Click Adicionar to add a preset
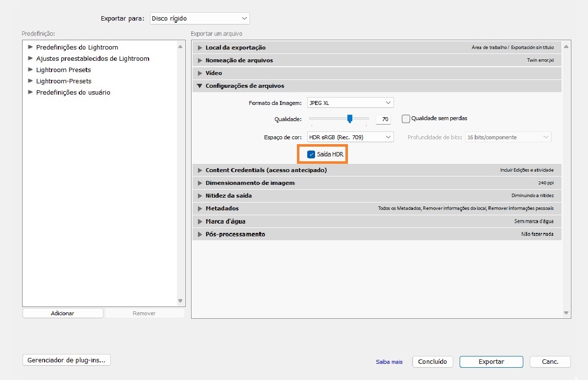This screenshot has height=380, width=588. pyautogui.click(x=63, y=313)
